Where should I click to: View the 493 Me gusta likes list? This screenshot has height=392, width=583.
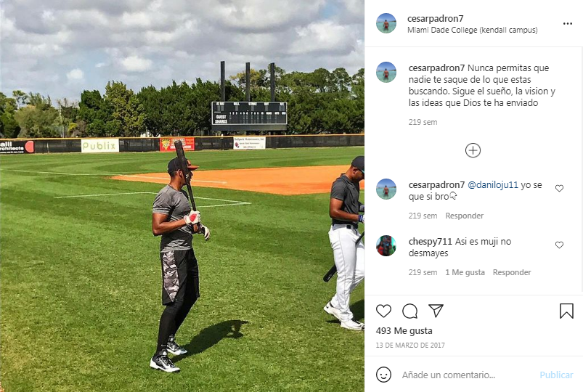point(404,330)
